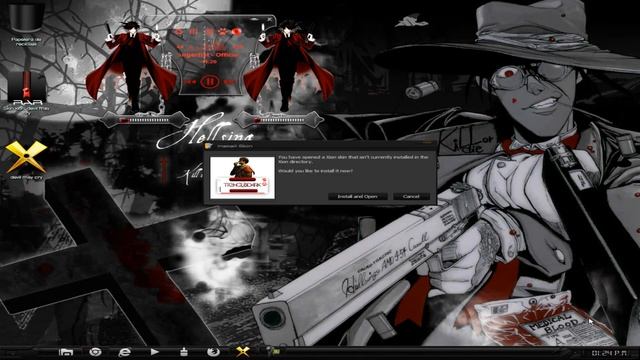Click the taskbar clock
This screenshot has height=360, width=640.
pos(609,353)
